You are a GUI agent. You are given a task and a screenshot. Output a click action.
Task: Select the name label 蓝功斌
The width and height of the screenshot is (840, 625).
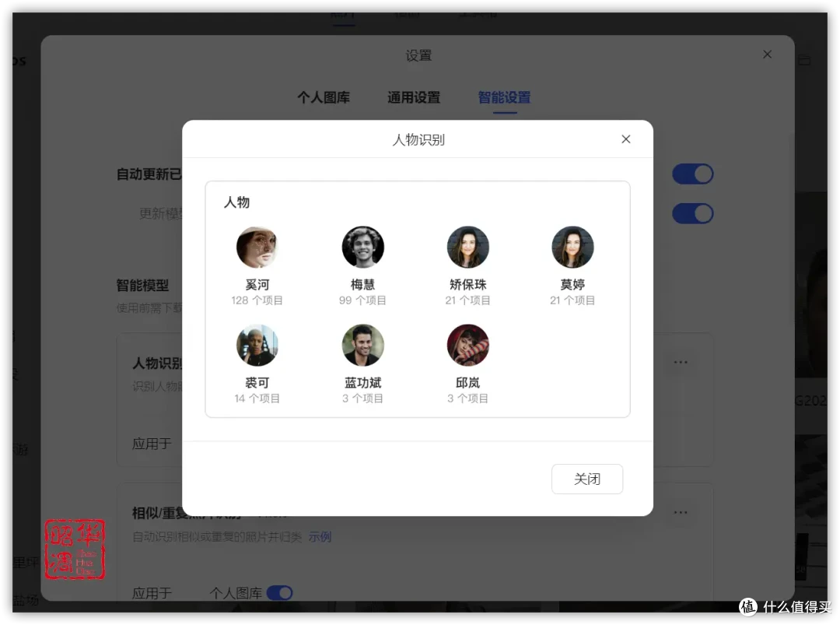point(362,382)
